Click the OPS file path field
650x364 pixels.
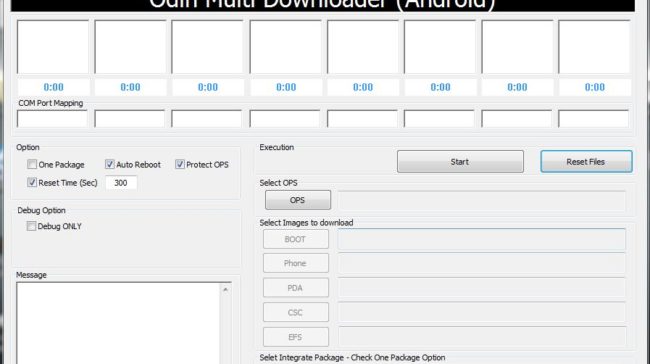pos(482,200)
